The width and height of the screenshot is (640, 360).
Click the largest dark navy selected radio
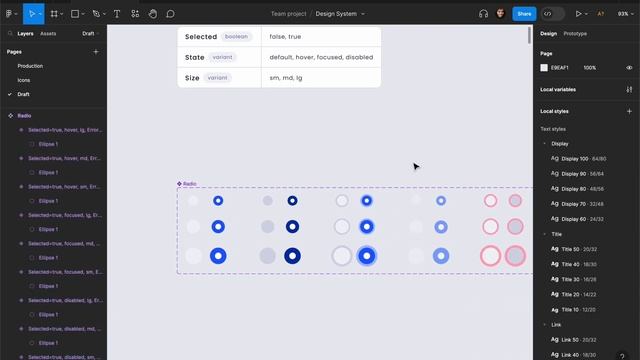pos(292,256)
